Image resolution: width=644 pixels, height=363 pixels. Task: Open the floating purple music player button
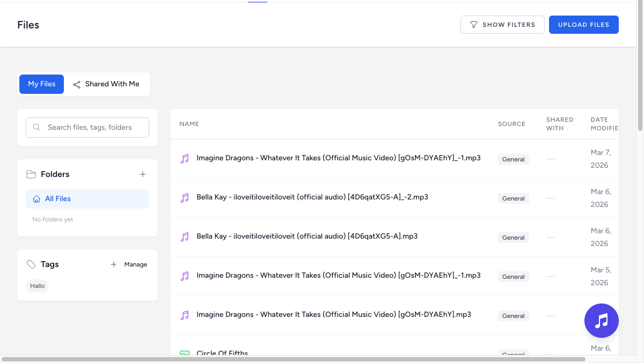pyautogui.click(x=601, y=320)
